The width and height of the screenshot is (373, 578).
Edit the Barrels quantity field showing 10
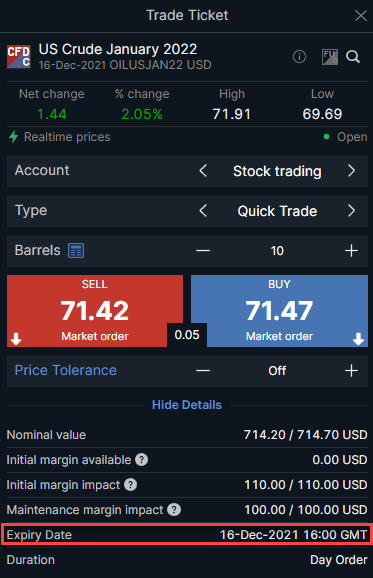tap(277, 251)
